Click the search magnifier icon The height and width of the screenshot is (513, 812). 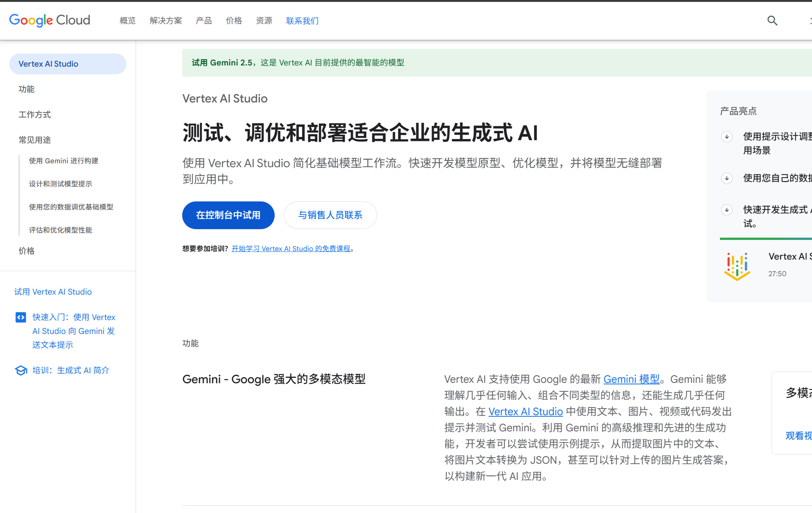tap(772, 20)
